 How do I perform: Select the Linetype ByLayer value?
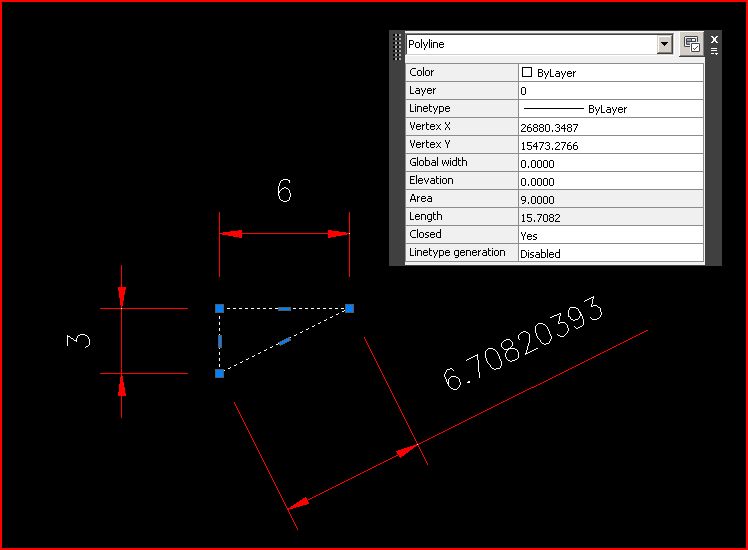(611, 109)
